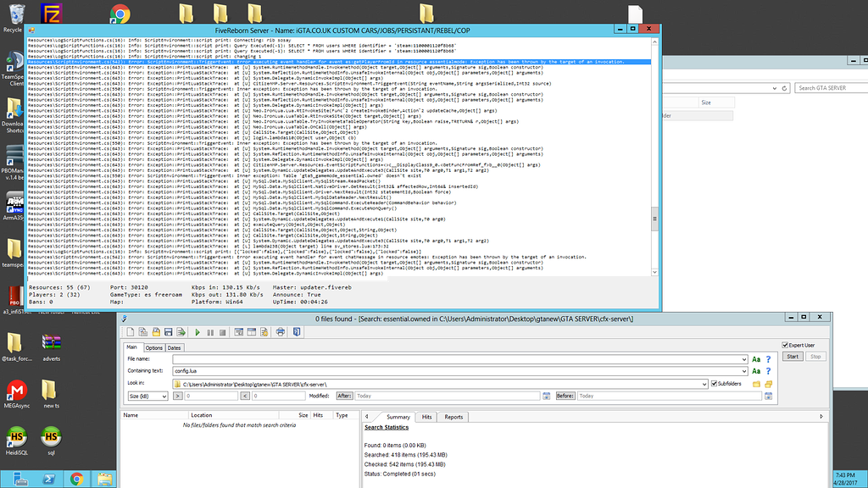Viewport: 868px width, 488px height.
Task: Click the Pause search toolbar icon
Action: [x=211, y=332]
